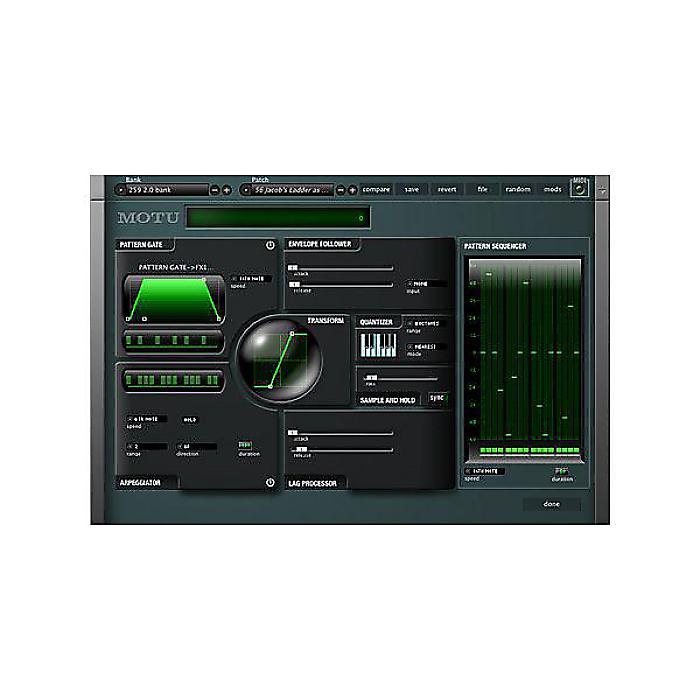Click the Envelope Follower attack slider

coord(341,268)
